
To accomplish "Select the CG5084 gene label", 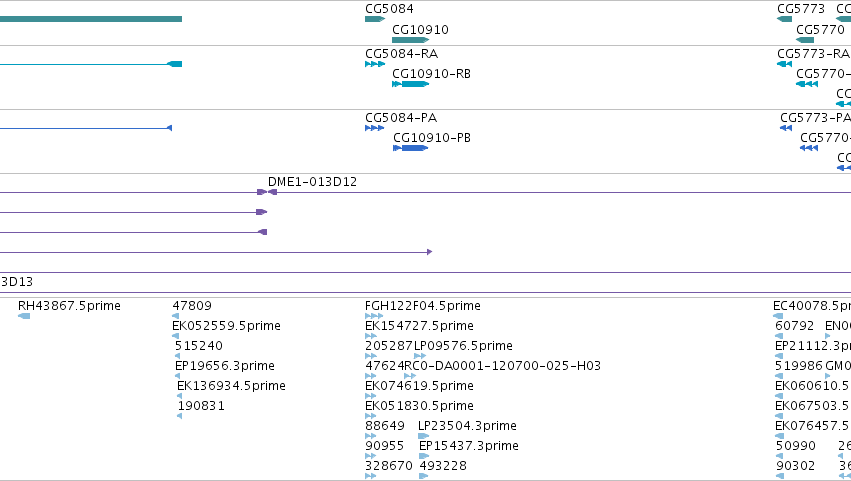I will 389,9.
